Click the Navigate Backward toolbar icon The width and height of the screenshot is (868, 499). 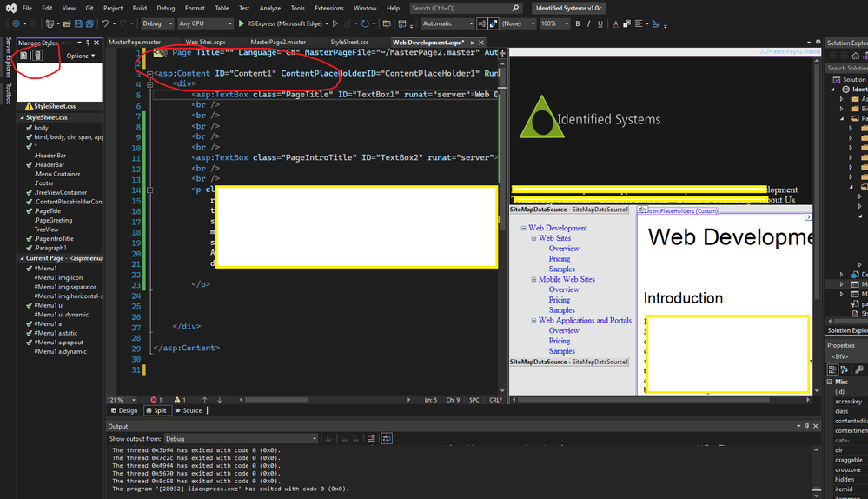(x=16, y=23)
